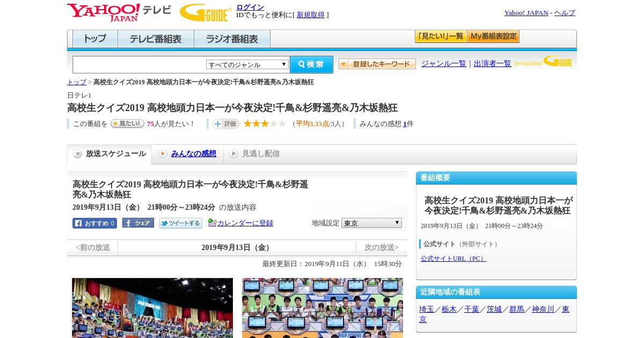644x338 pixels.
Task: Expand the すべてのジャンル genre dropdown
Action: point(247,64)
